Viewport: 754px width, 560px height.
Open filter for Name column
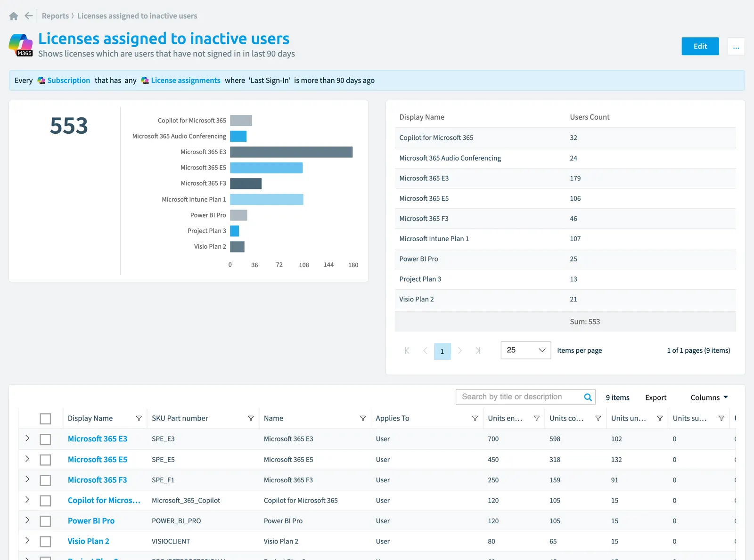coord(363,418)
